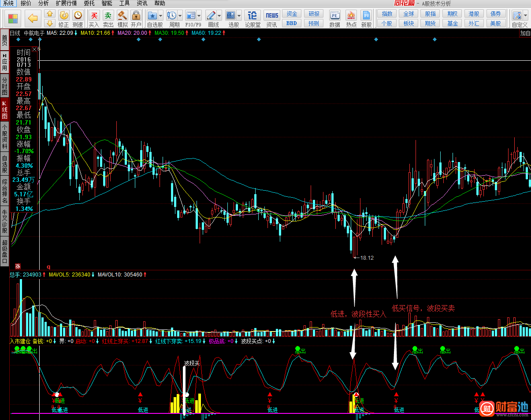Click the four-color grid home icon
Image resolution: width=531 pixels, height=420 pixels.
point(13,18)
